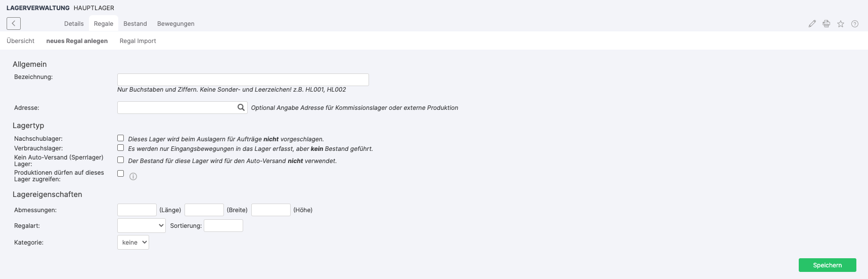Viewport: 868px width, 279px height.
Task: Open the Bewegungen tab
Action: pos(175,24)
